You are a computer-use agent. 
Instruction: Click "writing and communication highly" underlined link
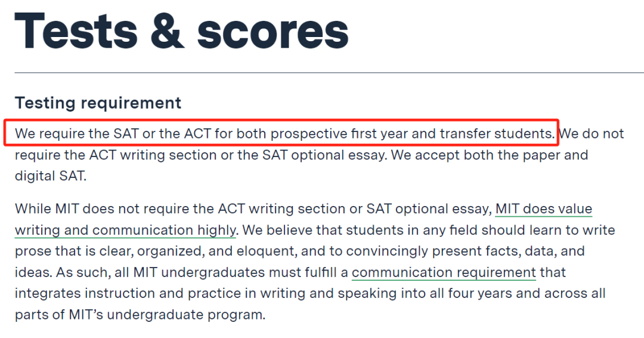coord(125,231)
